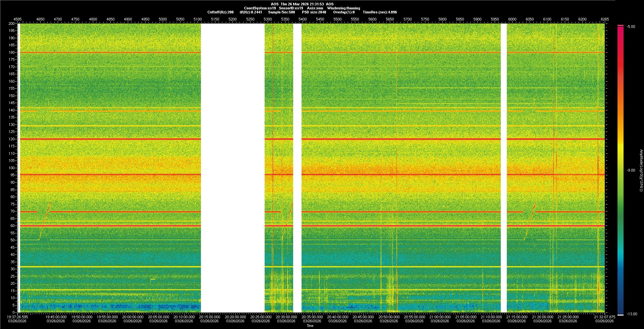Click the 200 label at frequency axis top

[x=12, y=23]
